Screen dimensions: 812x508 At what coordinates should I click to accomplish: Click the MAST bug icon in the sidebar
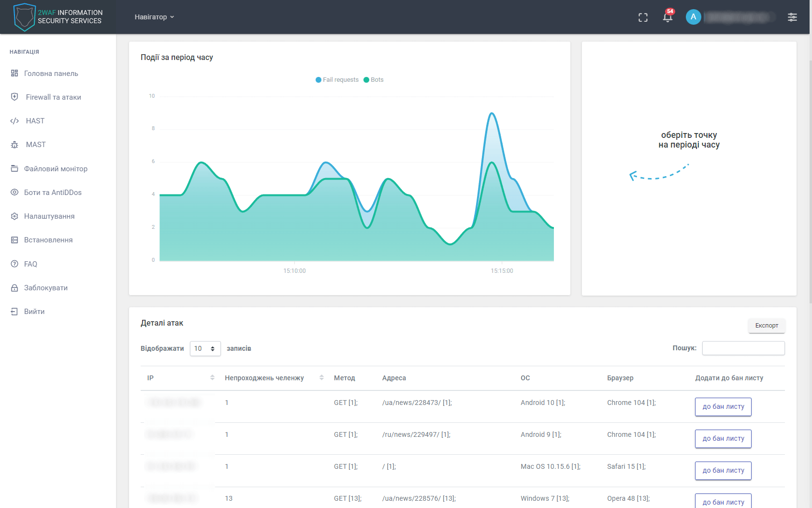[x=14, y=145]
